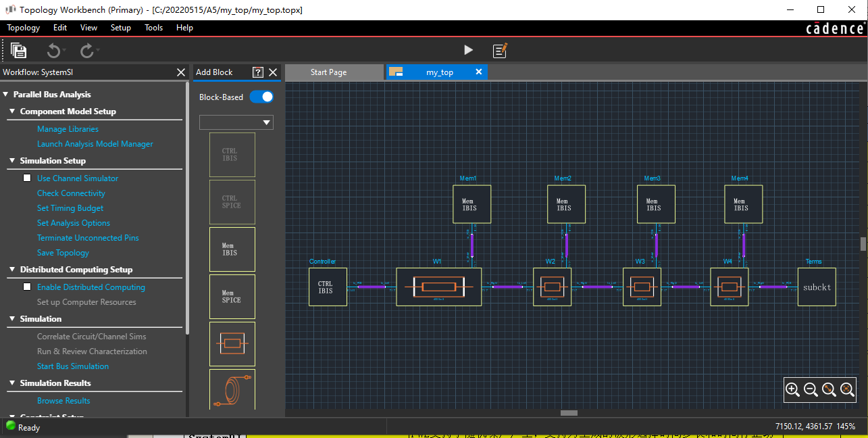Collapse the Simulation Setup section
Screen dimensions: 868x438
coord(11,161)
